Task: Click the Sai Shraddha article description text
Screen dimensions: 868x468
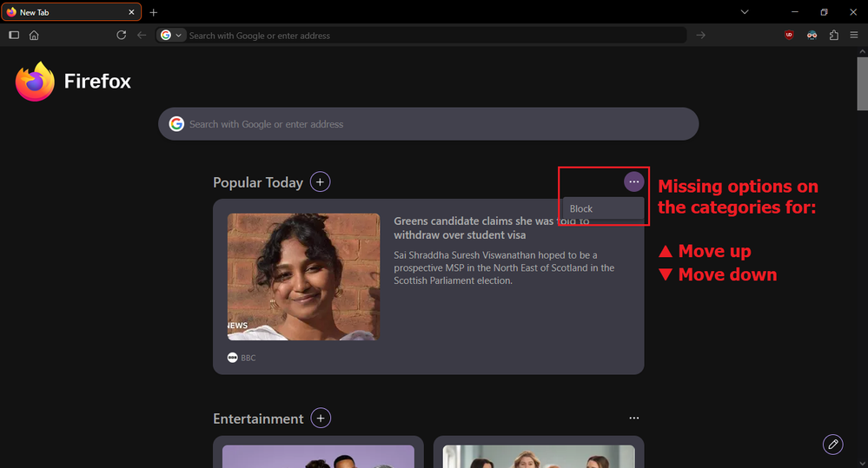Action: pos(504,267)
